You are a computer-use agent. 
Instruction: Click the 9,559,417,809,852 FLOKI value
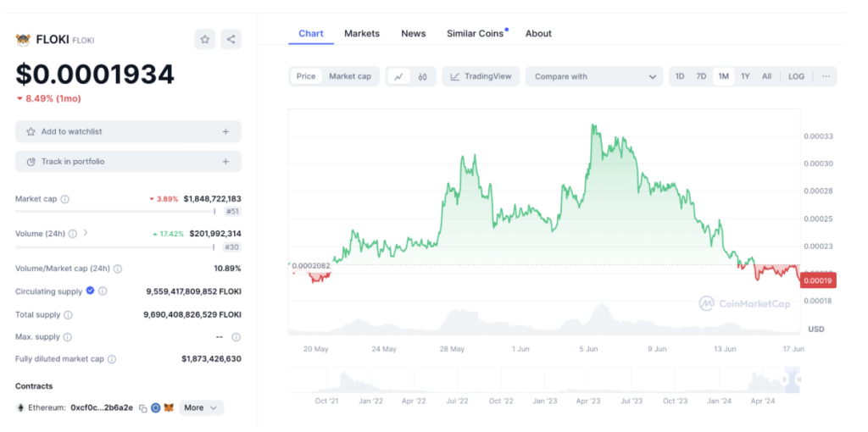coord(194,291)
